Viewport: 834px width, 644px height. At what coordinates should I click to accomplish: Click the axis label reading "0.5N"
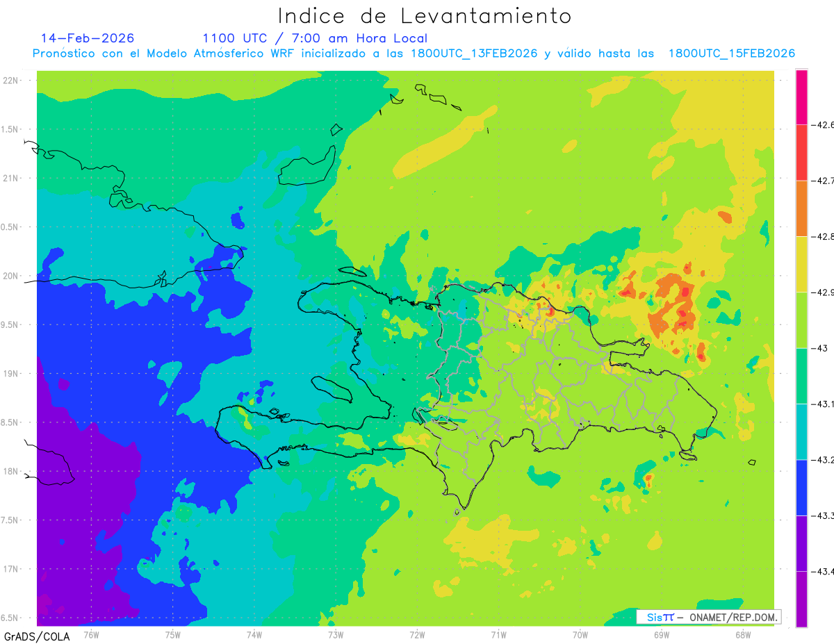pyautogui.click(x=10, y=227)
